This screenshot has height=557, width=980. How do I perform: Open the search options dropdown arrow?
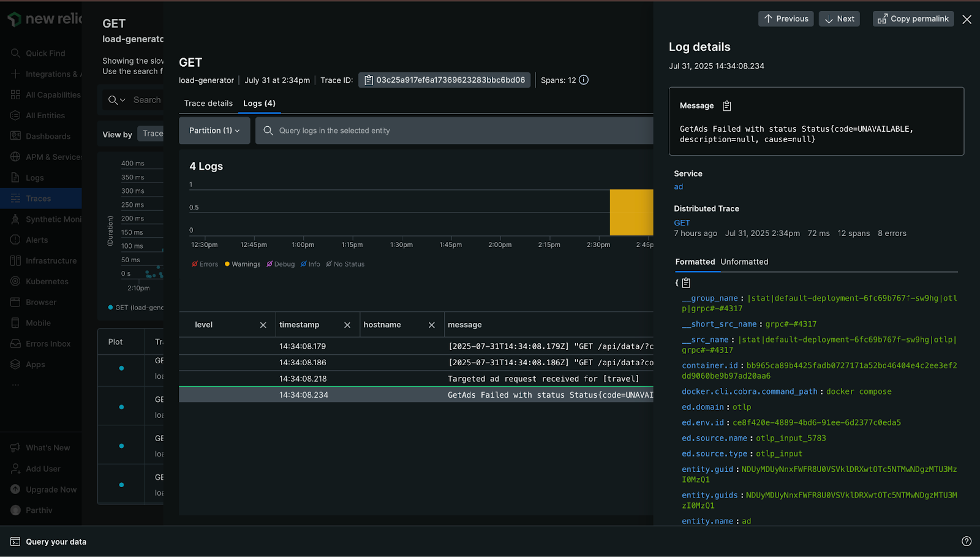click(123, 100)
